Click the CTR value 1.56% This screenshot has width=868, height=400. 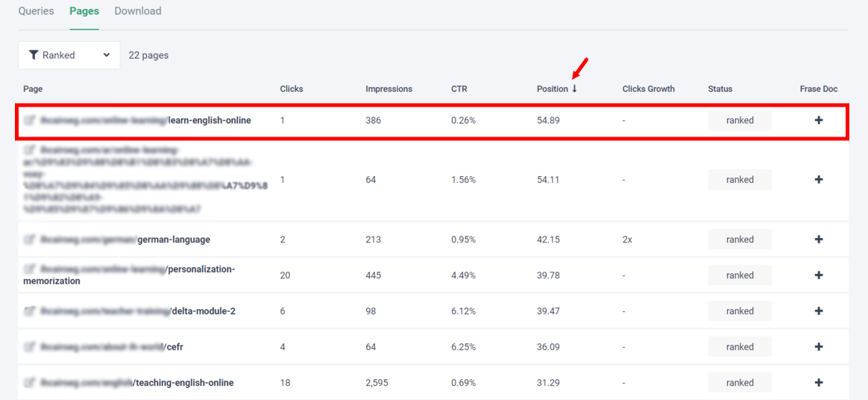tap(463, 180)
